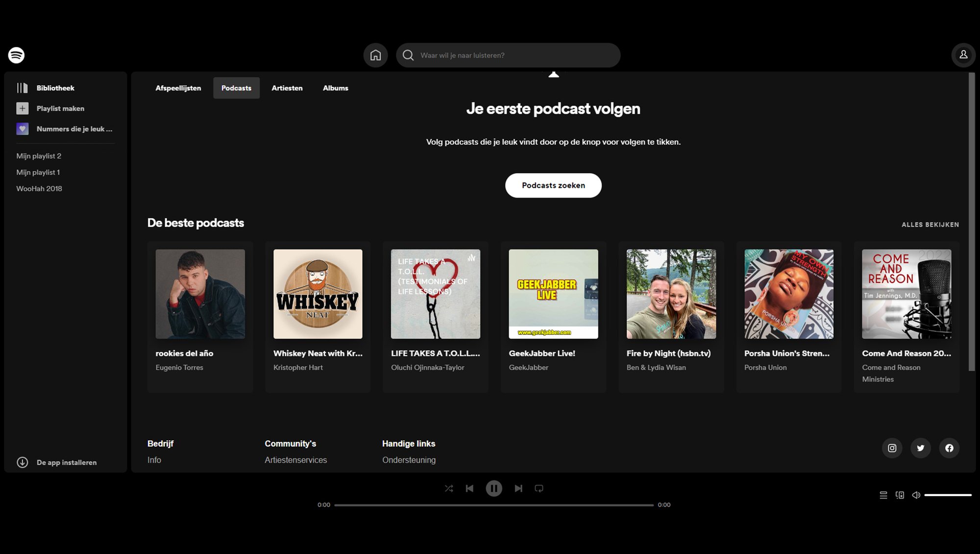980x554 pixels.
Task: Open LIFE TAKES A T.O.L.L. cover
Action: click(x=436, y=294)
